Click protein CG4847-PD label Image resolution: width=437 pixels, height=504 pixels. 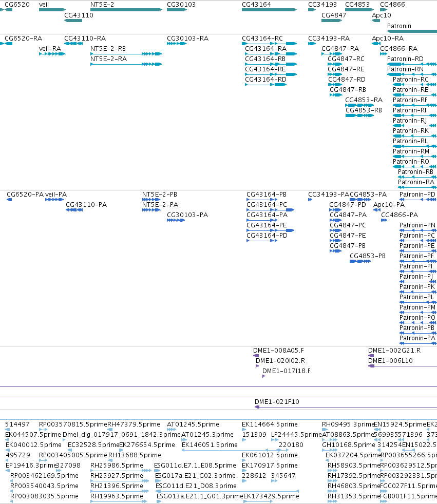pos(348,205)
